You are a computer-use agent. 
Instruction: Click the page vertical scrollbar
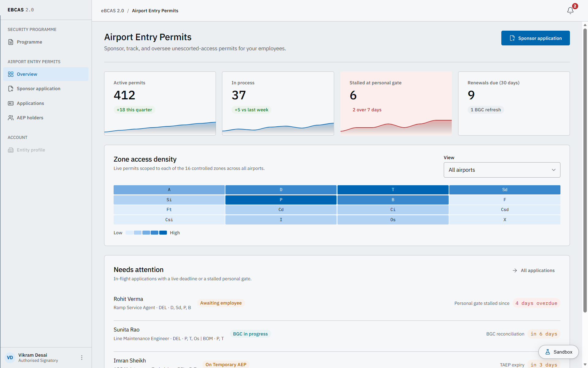click(x=585, y=170)
